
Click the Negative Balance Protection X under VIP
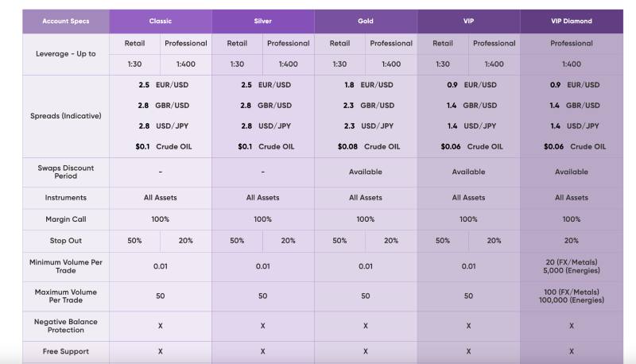[468, 325]
